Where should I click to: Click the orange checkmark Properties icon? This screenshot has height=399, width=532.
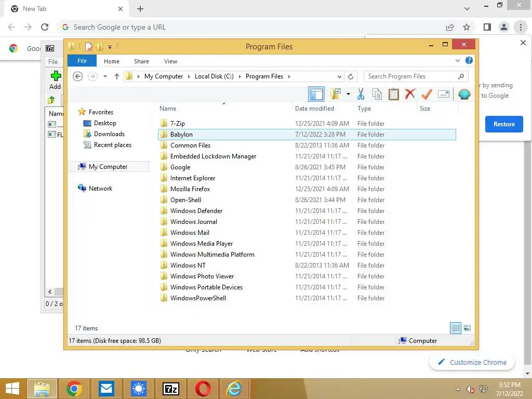427,94
